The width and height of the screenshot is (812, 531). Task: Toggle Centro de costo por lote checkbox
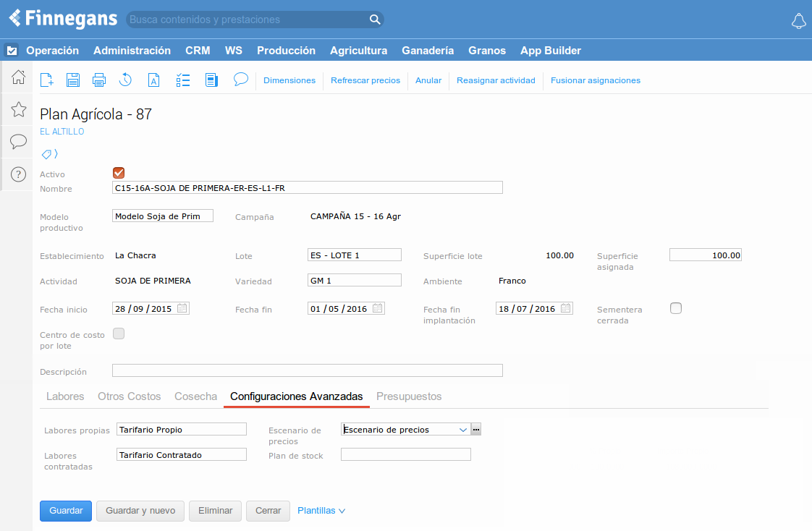(119, 334)
